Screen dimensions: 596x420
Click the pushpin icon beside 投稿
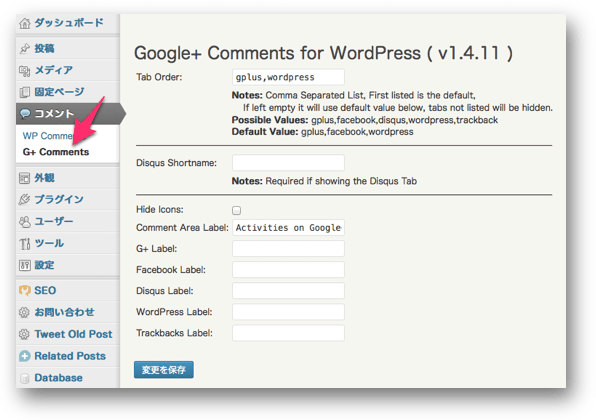(25, 49)
